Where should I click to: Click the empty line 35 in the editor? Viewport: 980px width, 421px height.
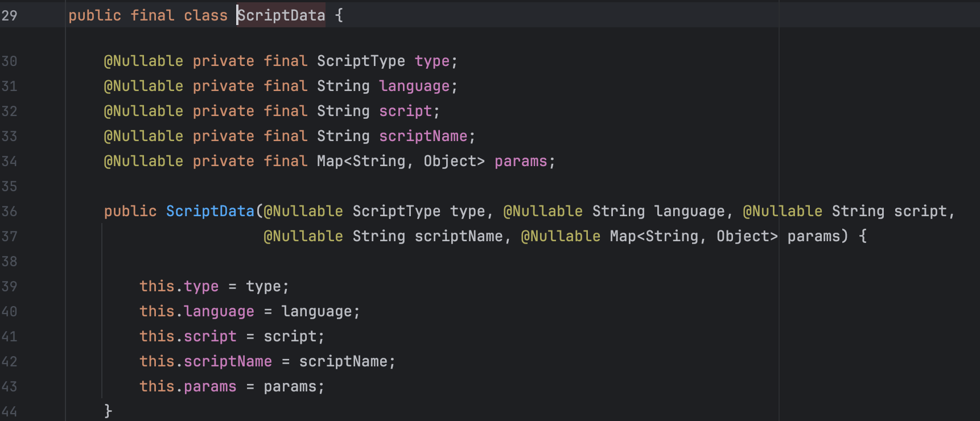tap(341, 186)
